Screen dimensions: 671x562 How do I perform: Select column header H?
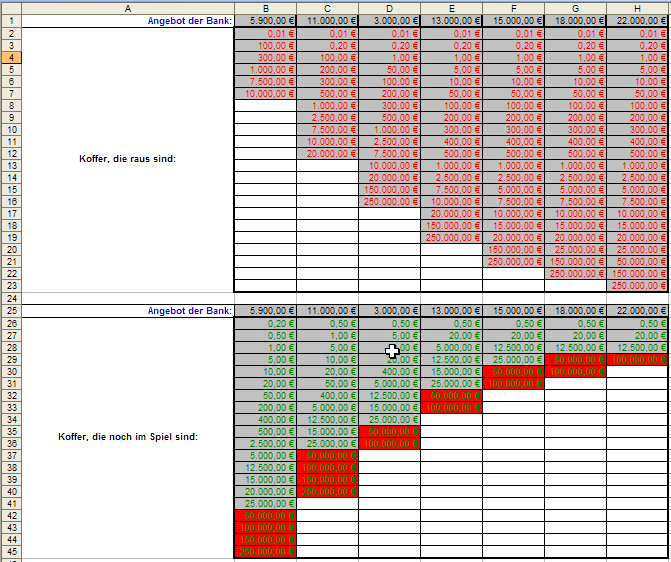(x=638, y=7)
